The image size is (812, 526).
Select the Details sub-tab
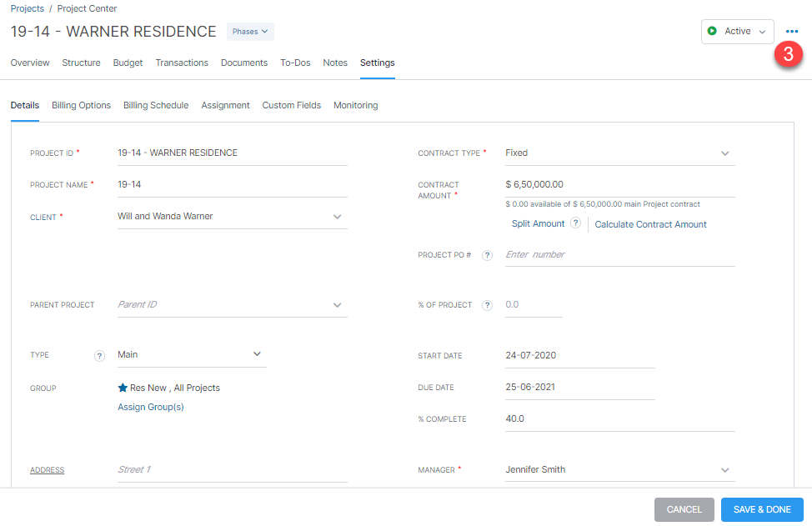pyautogui.click(x=25, y=105)
